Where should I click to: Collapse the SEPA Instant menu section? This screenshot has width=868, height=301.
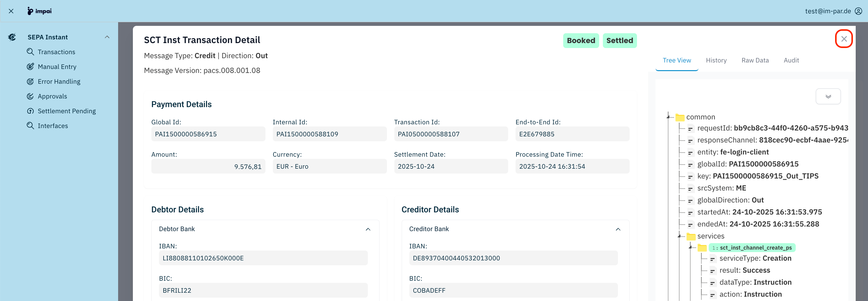[x=107, y=37]
